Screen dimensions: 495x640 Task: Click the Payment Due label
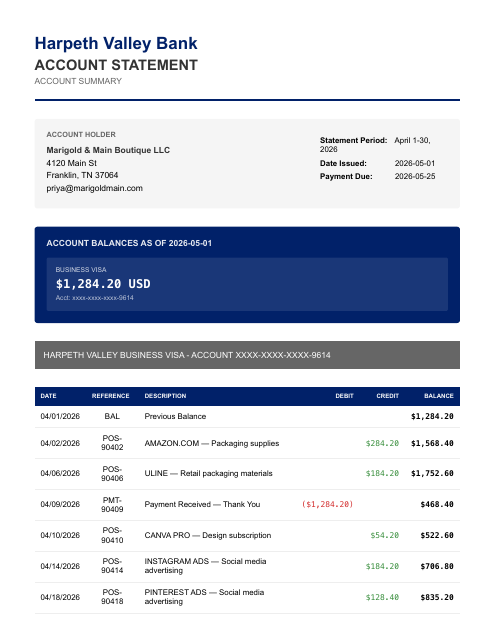pos(346,176)
